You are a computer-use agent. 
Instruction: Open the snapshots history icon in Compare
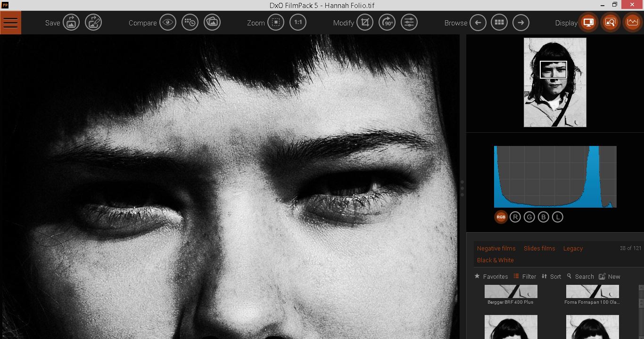190,23
